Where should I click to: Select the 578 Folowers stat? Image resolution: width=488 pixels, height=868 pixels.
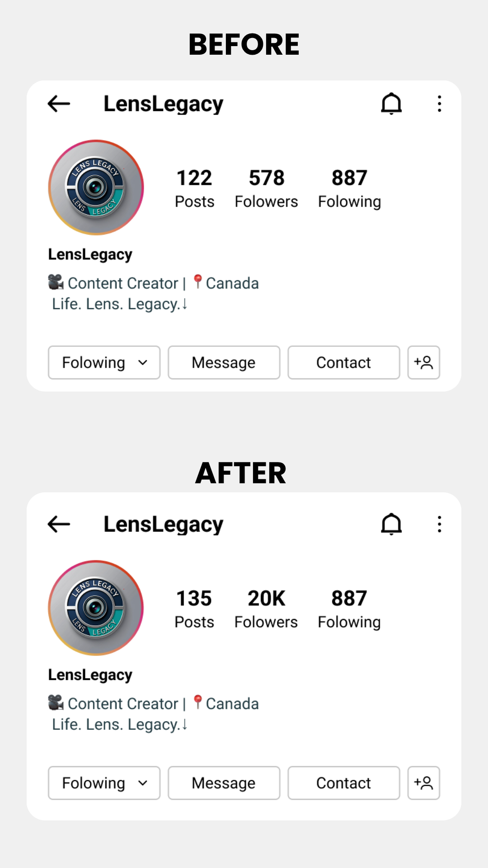[x=267, y=189]
